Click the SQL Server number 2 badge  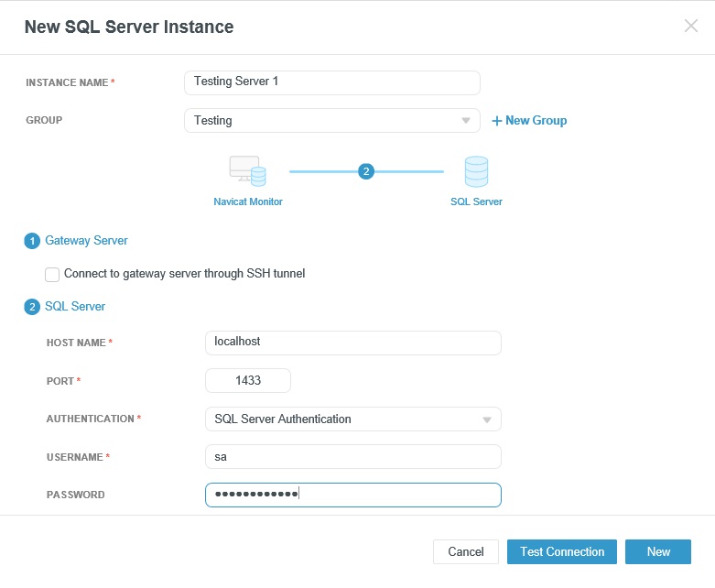tap(32, 307)
